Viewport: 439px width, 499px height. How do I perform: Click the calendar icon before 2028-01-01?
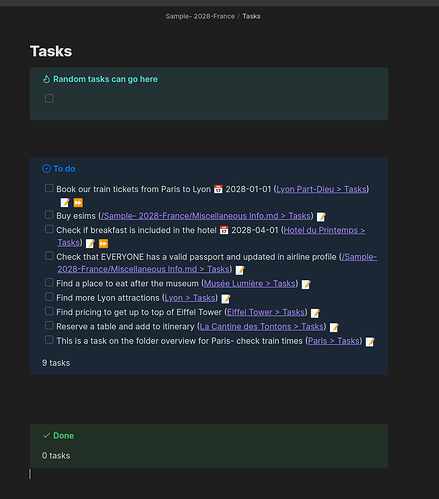pos(218,189)
